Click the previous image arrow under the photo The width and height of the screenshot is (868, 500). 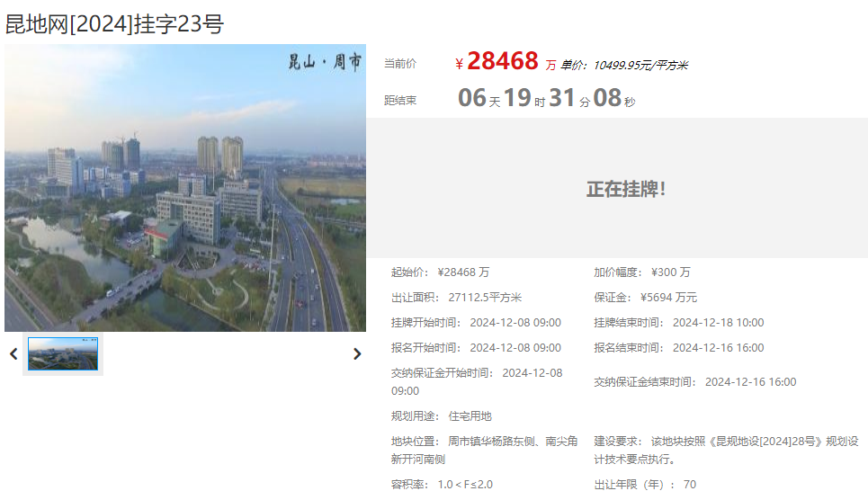[13, 353]
